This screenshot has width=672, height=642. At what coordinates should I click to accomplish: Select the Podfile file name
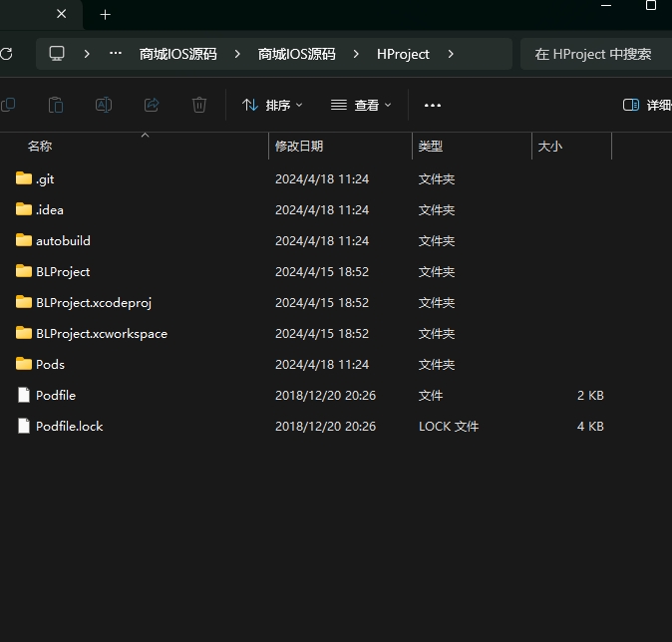(x=56, y=395)
